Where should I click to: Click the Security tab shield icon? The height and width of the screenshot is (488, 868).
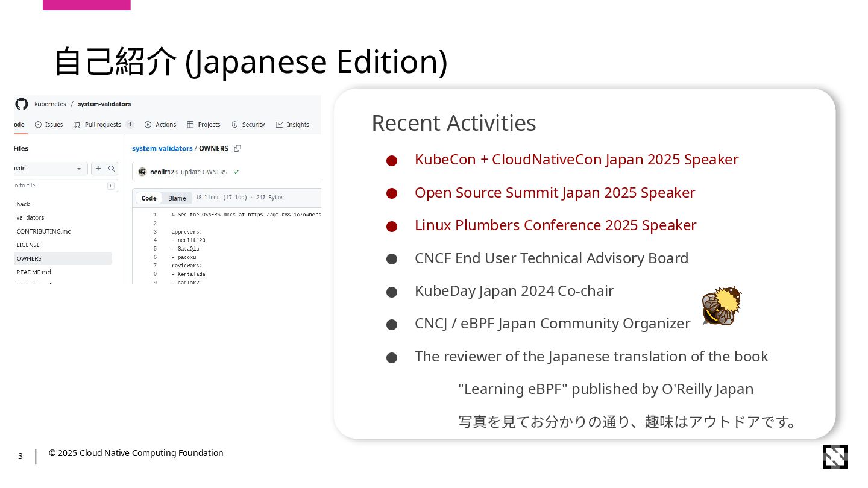(x=235, y=125)
